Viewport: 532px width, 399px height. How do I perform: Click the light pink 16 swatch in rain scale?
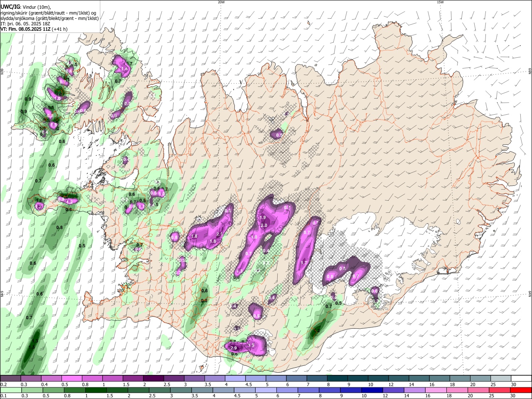(436, 390)
